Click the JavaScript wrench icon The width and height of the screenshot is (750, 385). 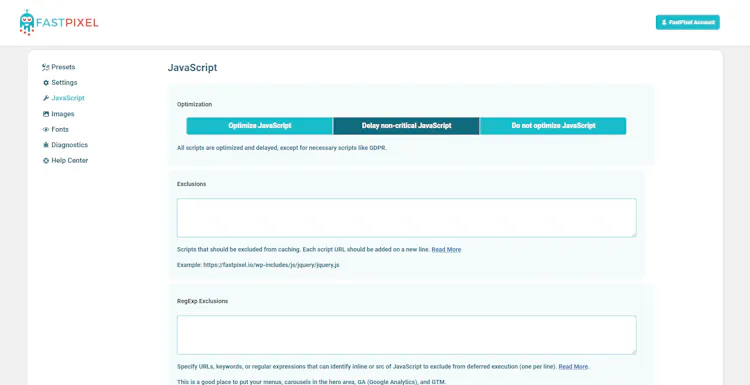[46, 98]
